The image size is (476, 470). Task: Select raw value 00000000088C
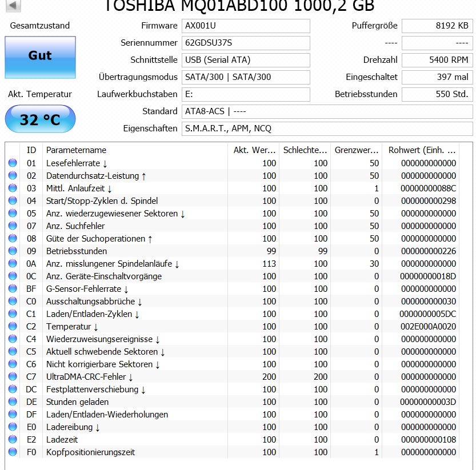click(429, 188)
